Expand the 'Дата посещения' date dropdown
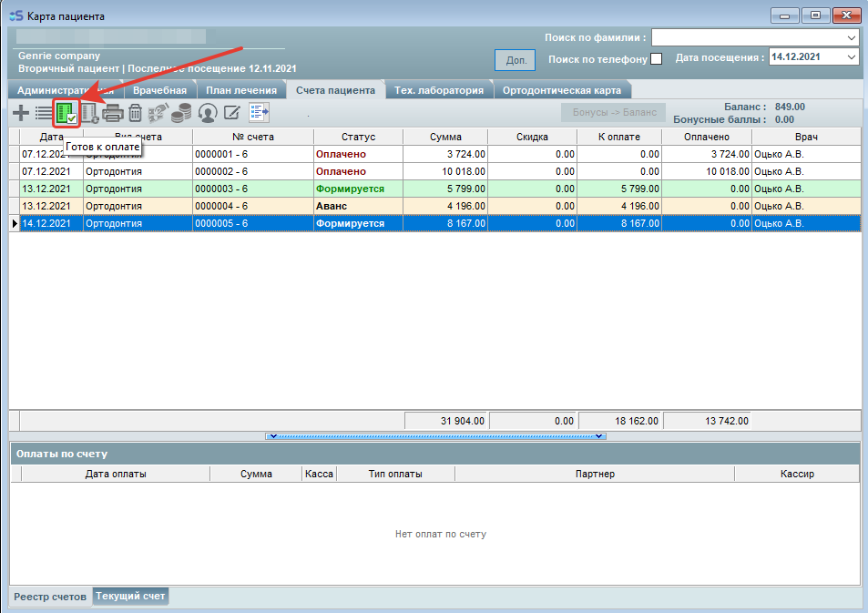 point(852,57)
